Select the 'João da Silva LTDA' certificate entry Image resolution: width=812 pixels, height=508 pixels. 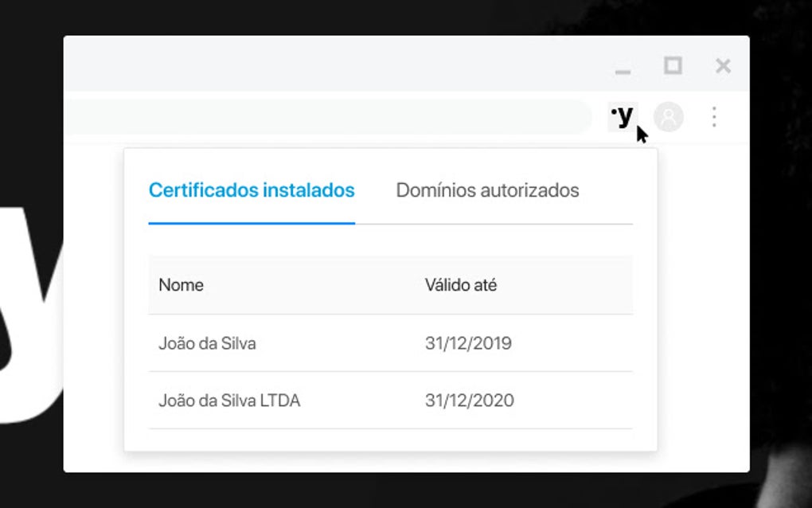pos(230,400)
